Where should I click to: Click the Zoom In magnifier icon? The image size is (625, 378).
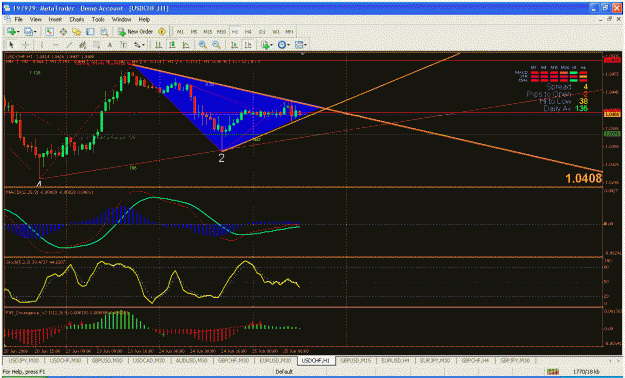coord(202,45)
